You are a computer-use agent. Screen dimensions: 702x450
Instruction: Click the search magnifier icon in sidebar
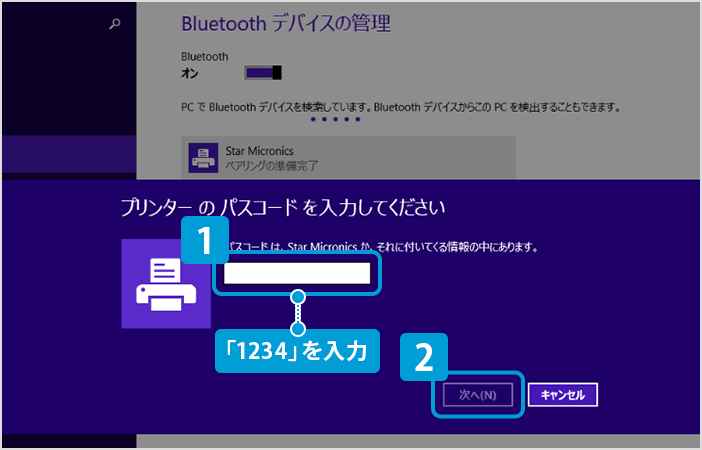click(115, 24)
